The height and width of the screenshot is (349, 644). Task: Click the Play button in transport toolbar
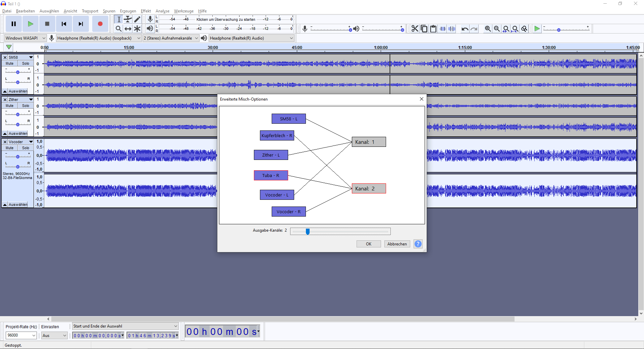31,24
